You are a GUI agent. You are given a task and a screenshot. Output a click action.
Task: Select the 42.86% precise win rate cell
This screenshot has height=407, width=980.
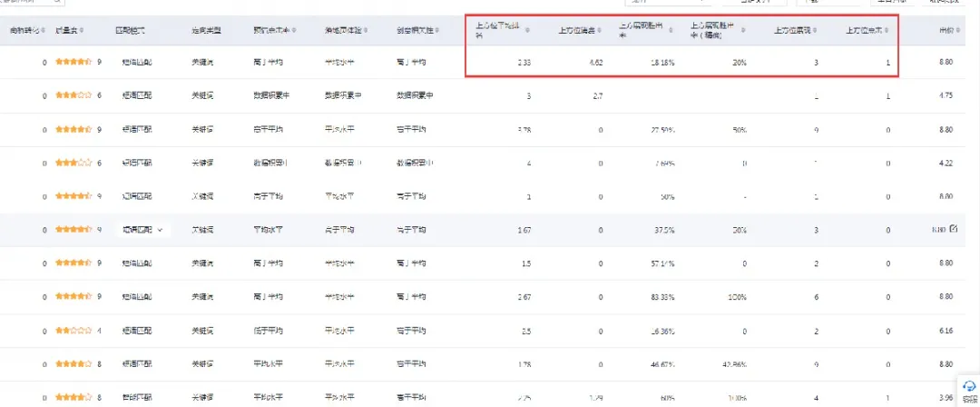tap(734, 363)
